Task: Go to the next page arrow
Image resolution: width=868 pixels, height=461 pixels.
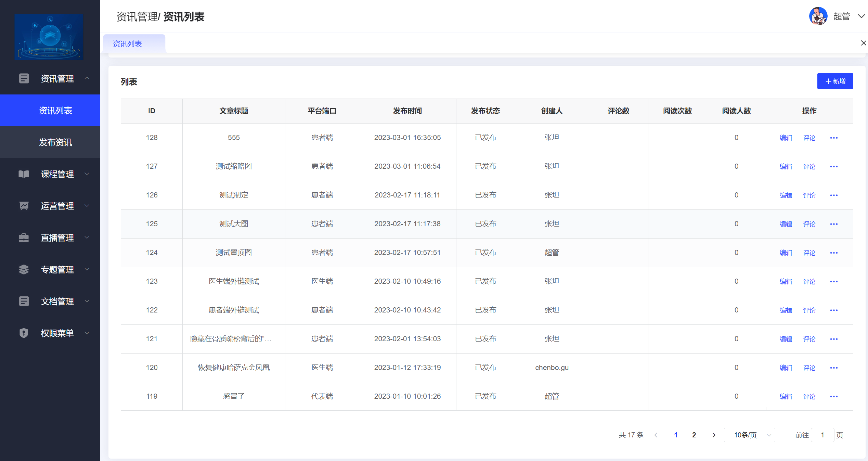Action: click(714, 435)
